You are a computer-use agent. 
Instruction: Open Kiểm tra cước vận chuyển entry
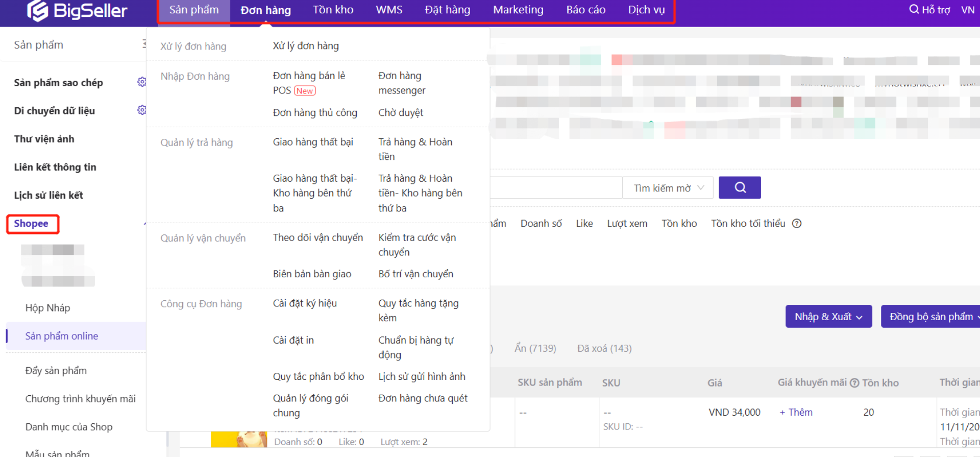[x=418, y=245]
